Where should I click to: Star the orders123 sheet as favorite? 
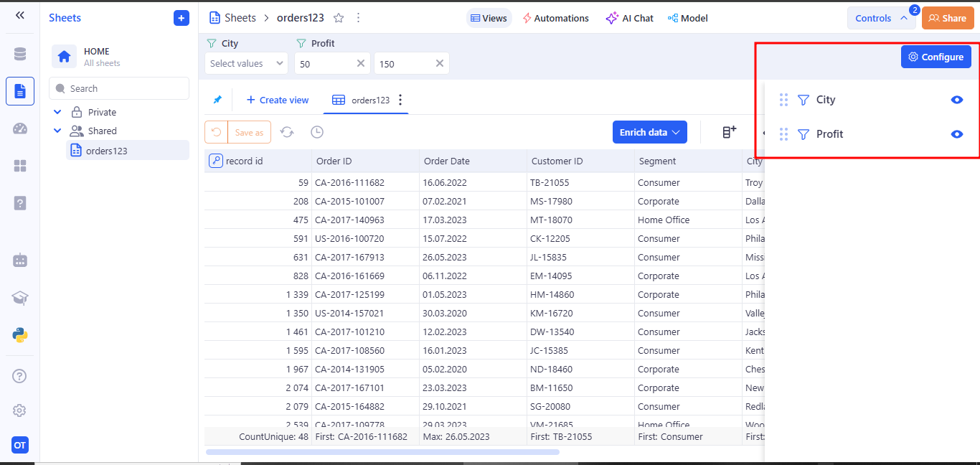339,18
